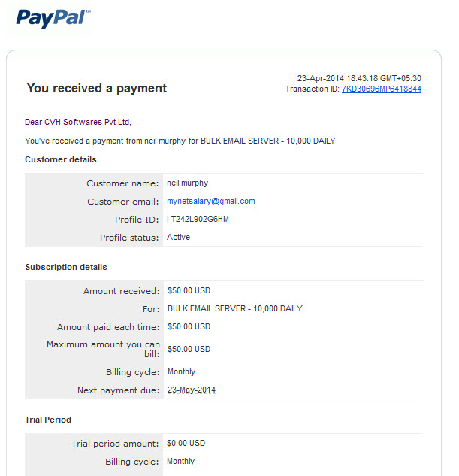
Task: Open the mynetsalary@gmail.com email link
Action: (210, 201)
